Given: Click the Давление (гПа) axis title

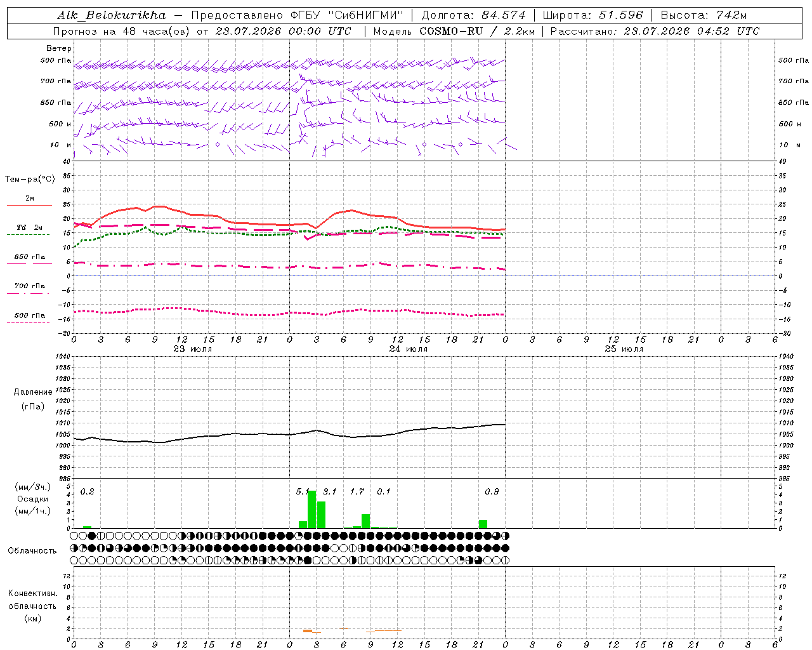Looking at the screenshot, I should click(x=33, y=399).
